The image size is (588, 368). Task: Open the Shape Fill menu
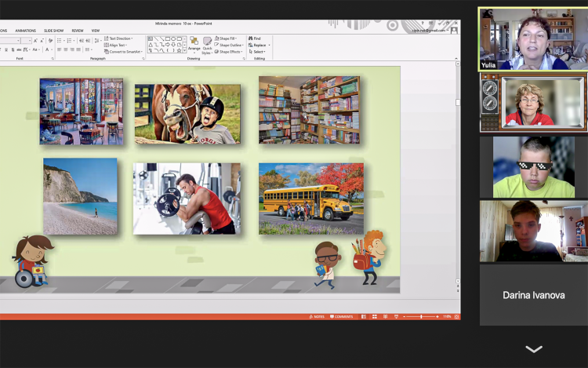(x=225, y=38)
